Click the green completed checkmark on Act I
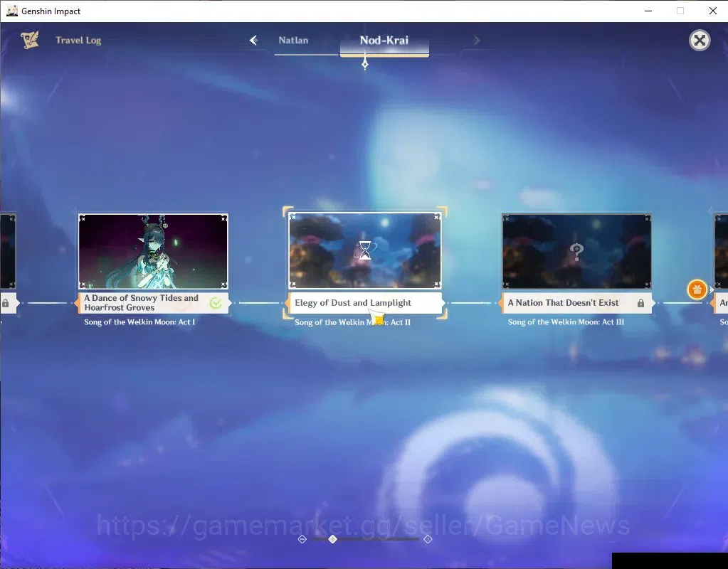The height and width of the screenshot is (569, 728). tap(216, 303)
